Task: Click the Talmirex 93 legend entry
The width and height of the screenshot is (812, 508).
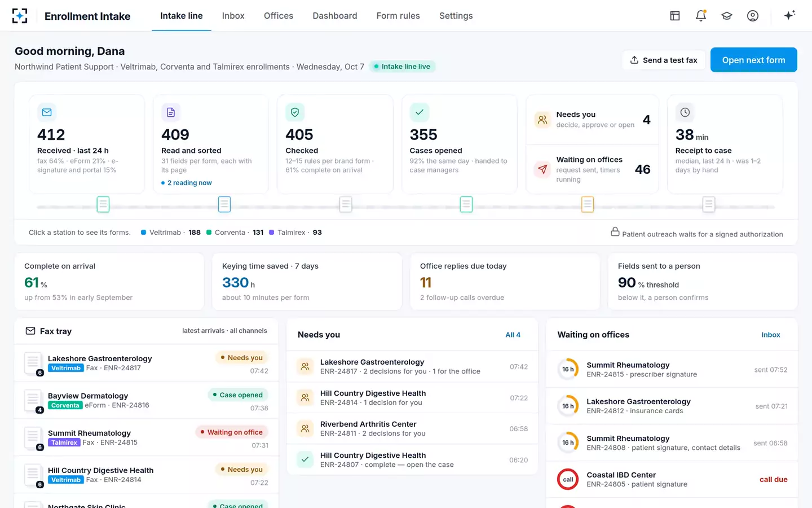Action: [x=295, y=233]
